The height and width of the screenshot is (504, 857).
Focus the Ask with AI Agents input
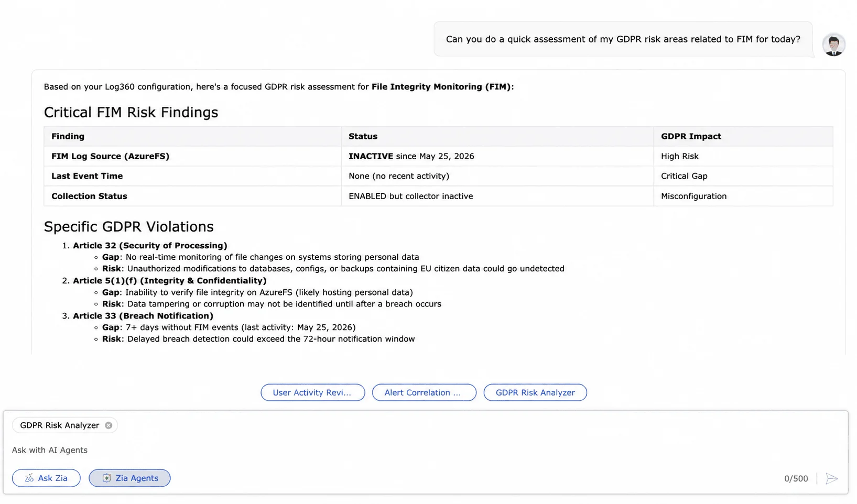[425, 450]
